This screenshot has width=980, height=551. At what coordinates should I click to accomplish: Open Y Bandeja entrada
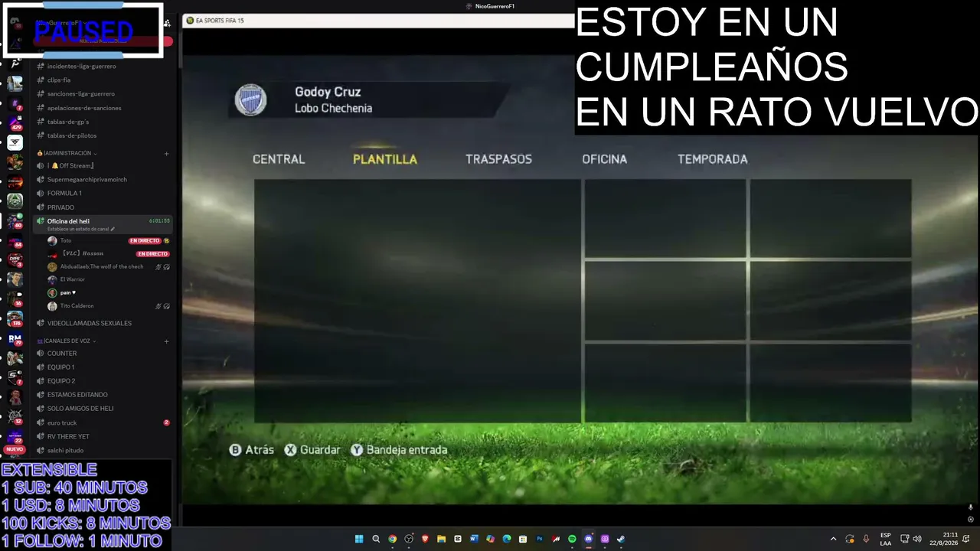click(399, 450)
